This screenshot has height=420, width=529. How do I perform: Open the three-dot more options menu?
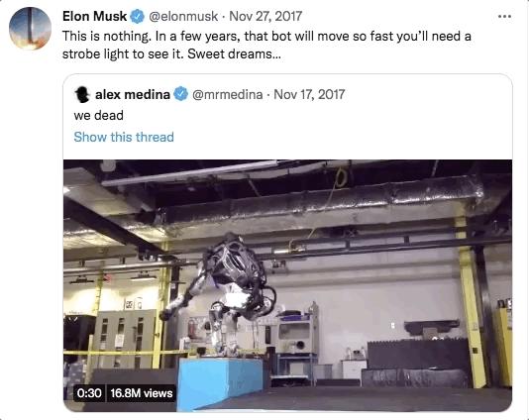point(504,16)
